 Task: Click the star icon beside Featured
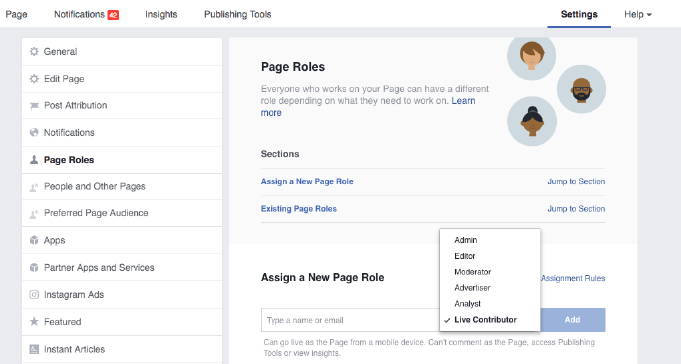pyautogui.click(x=34, y=321)
